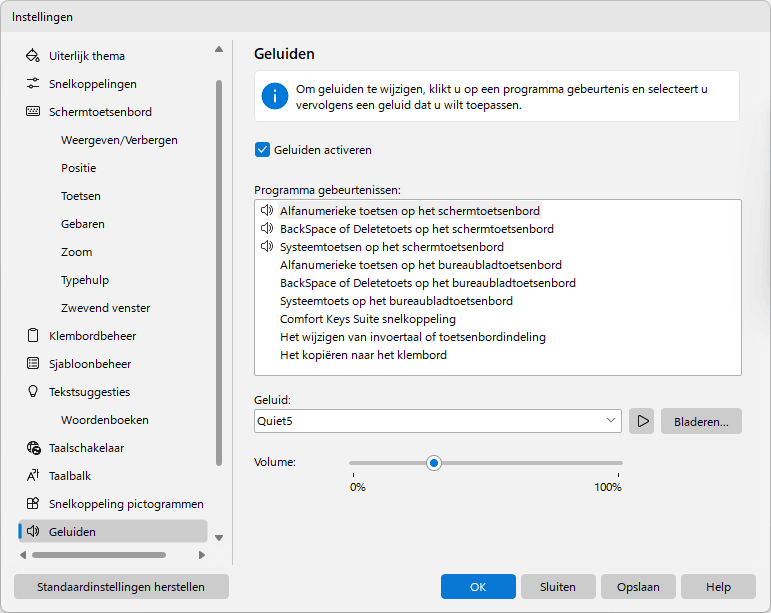Click the Snelkoppelingen sliders icon
The image size is (771, 613).
click(33, 84)
